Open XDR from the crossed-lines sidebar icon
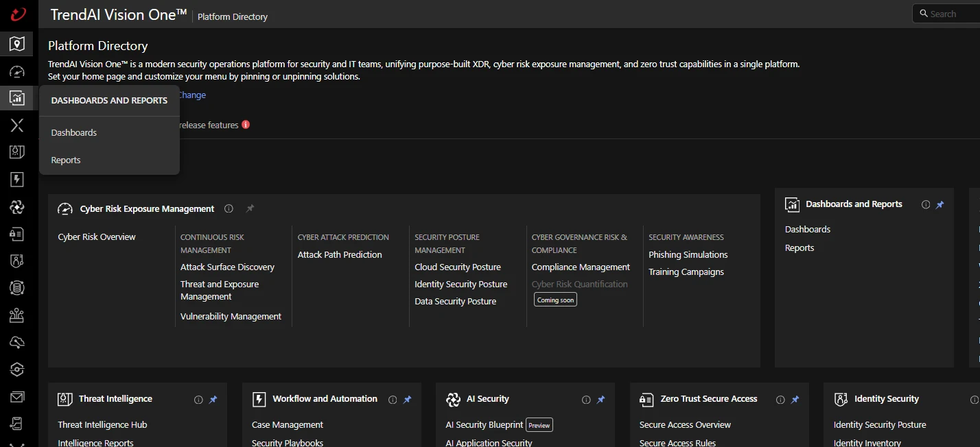Screen dimensions: 980x447 tap(17, 125)
